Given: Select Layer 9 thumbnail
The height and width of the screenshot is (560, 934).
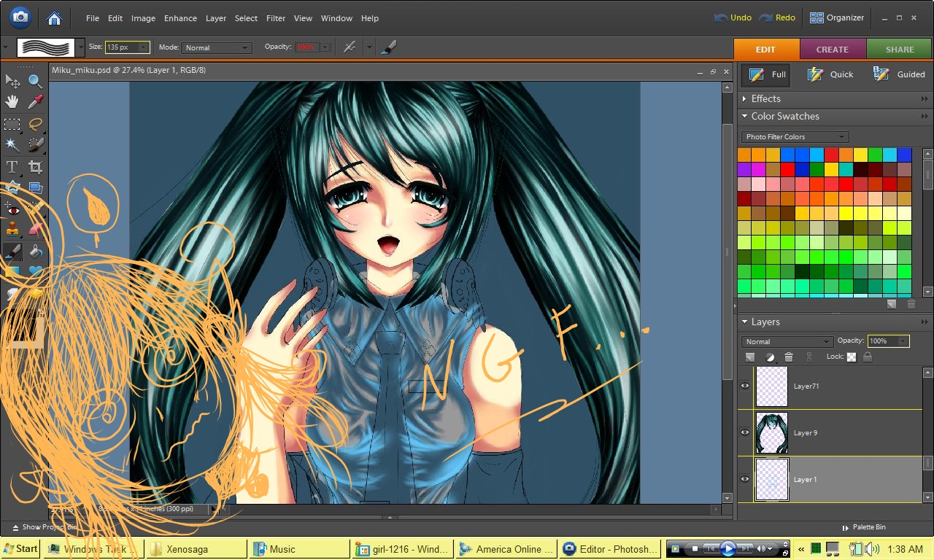Looking at the screenshot, I should tap(772, 432).
